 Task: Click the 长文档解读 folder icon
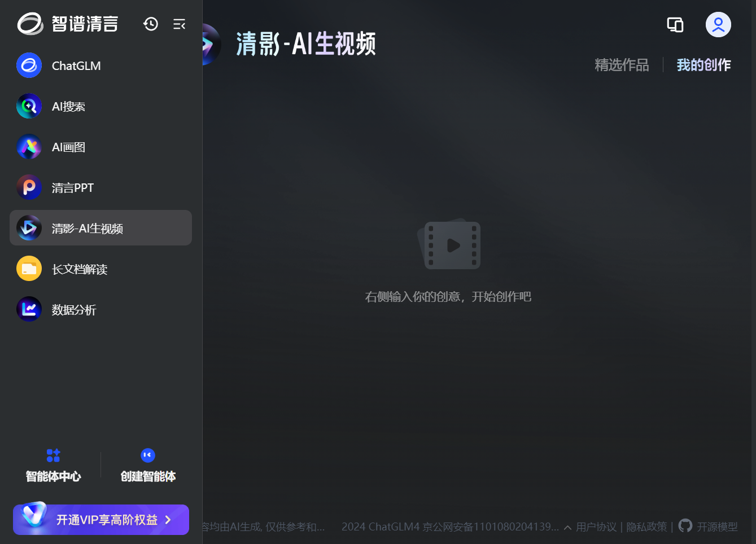(29, 269)
